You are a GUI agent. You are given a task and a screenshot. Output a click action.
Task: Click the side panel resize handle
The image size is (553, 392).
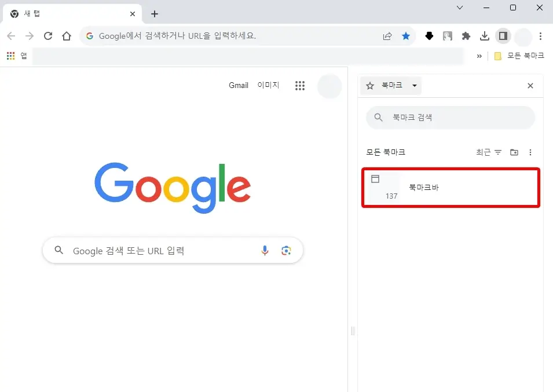pos(353,331)
